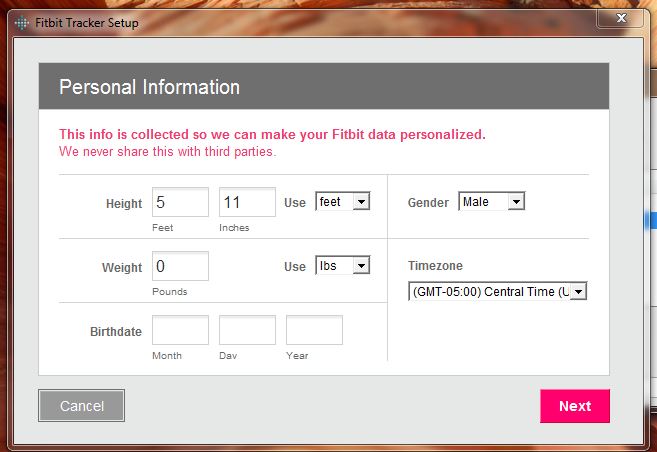657x452 pixels.
Task: Click the Weight label
Action: tap(122, 268)
